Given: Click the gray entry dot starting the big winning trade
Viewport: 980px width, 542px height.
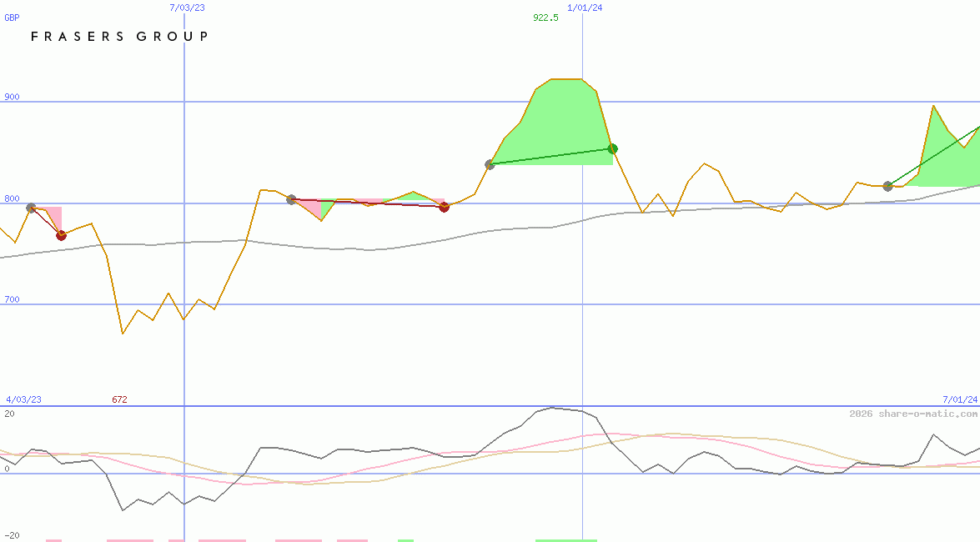Looking at the screenshot, I should tap(490, 165).
